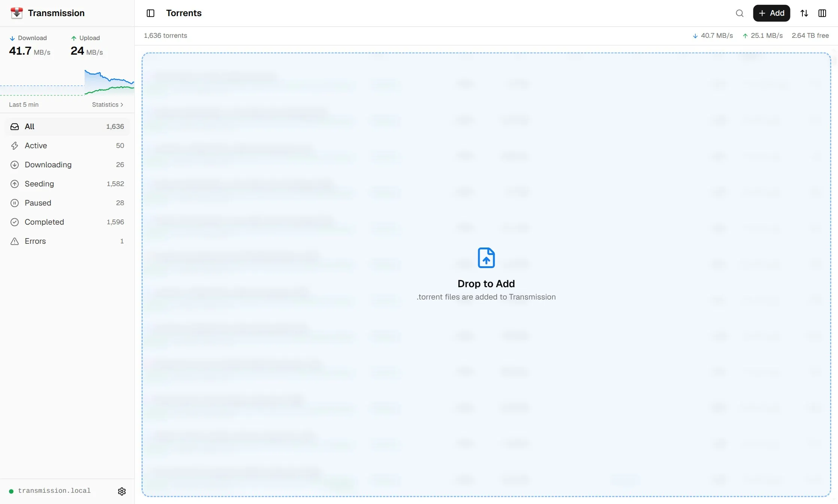The height and width of the screenshot is (504, 838).
Task: Click the transmission.local server label
Action: pos(54,491)
